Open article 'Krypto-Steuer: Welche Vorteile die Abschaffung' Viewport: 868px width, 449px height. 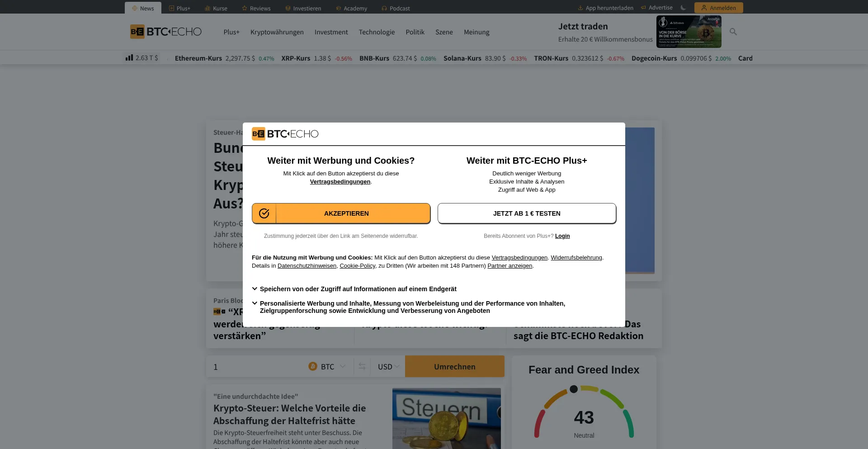pyautogui.click(x=289, y=414)
